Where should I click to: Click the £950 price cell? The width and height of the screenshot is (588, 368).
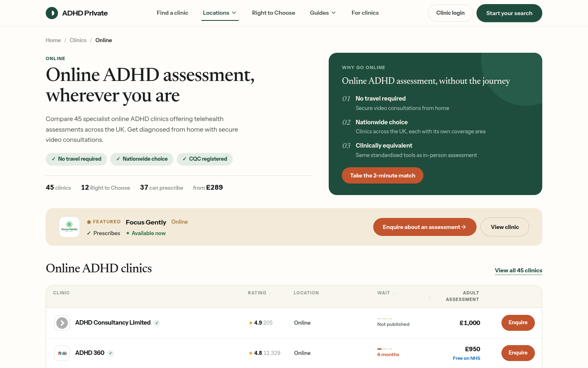pyautogui.click(x=472, y=349)
